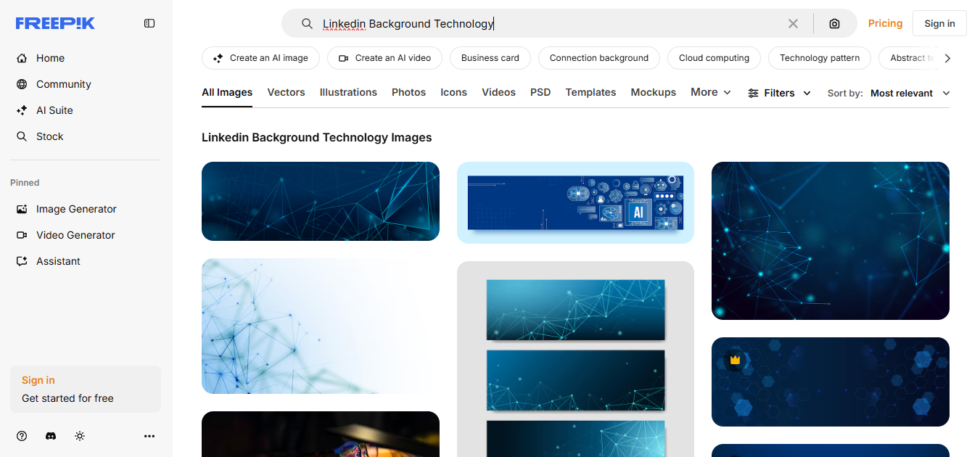Image resolution: width=980 pixels, height=457 pixels.
Task: Open the More content types dropdown
Action: coord(709,93)
